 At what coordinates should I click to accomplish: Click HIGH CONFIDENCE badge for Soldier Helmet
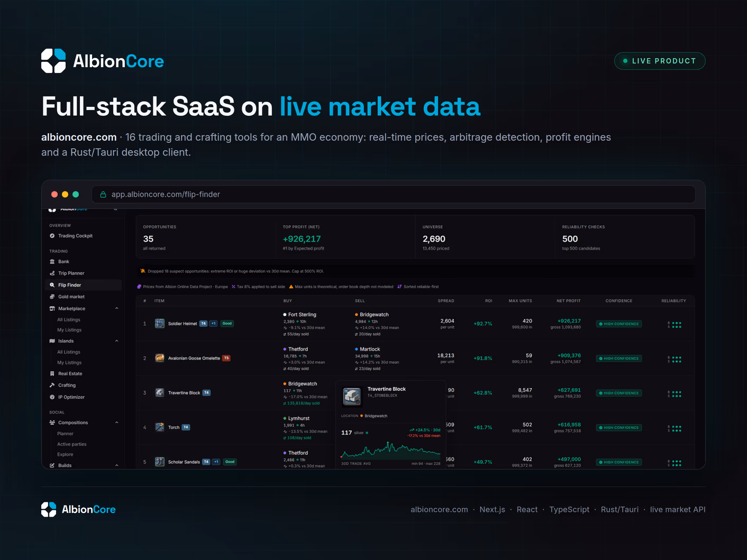click(x=619, y=324)
